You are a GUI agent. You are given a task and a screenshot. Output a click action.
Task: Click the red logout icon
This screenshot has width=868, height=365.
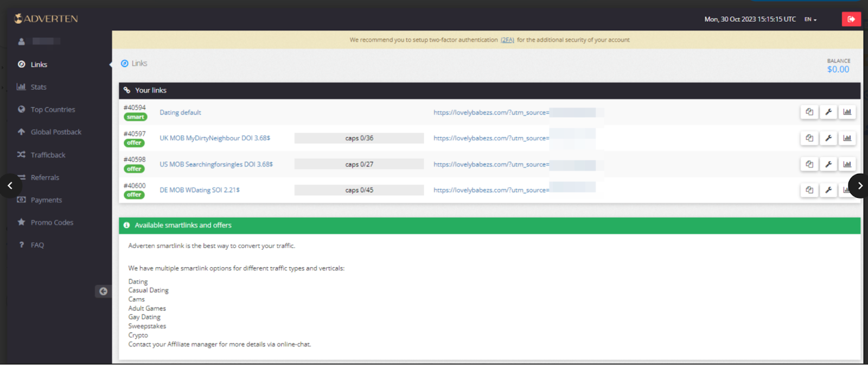coord(851,19)
